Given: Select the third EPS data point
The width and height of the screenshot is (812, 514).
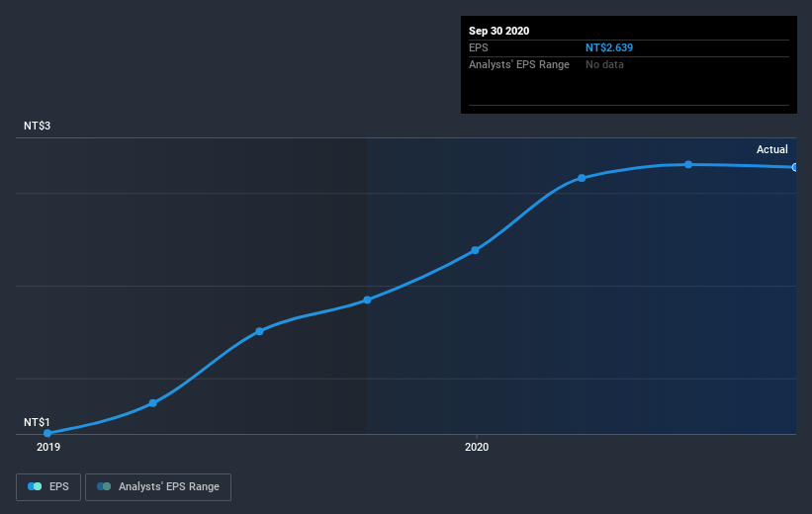Looking at the screenshot, I should tap(259, 331).
